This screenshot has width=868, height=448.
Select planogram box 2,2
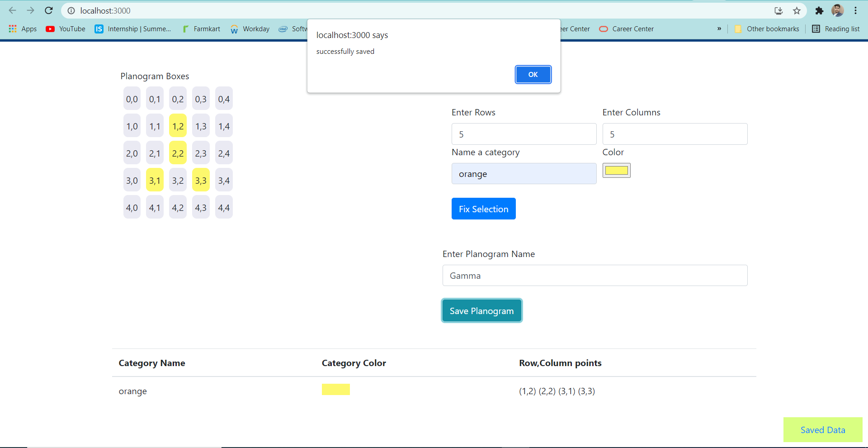(x=178, y=153)
